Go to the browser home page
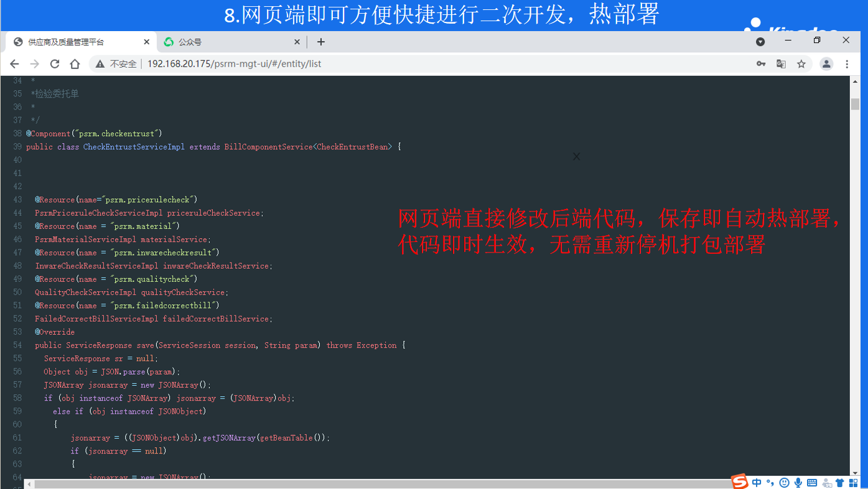Image resolution: width=868 pixels, height=489 pixels. coord(75,64)
